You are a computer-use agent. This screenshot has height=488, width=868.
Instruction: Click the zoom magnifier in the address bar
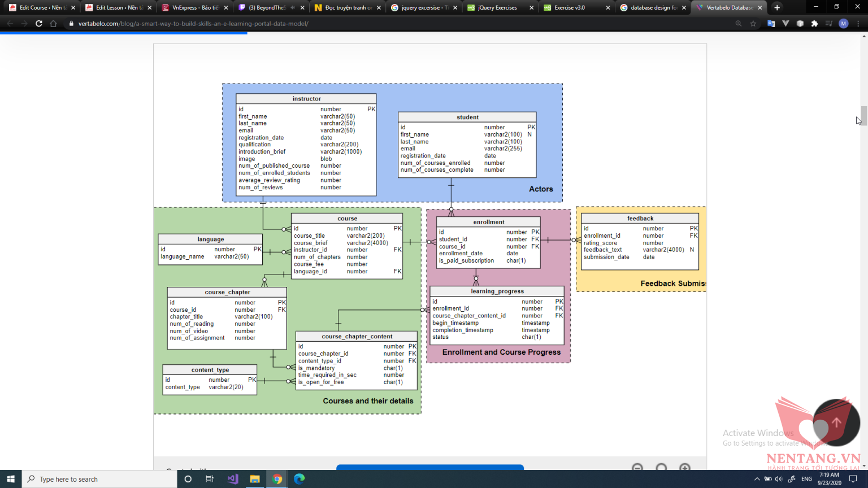pyautogui.click(x=739, y=24)
